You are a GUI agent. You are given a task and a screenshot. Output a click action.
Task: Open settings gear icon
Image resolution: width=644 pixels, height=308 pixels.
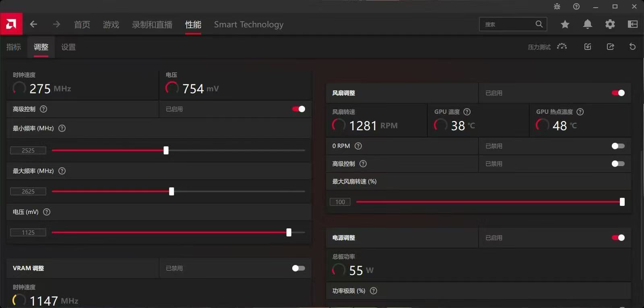tap(610, 25)
